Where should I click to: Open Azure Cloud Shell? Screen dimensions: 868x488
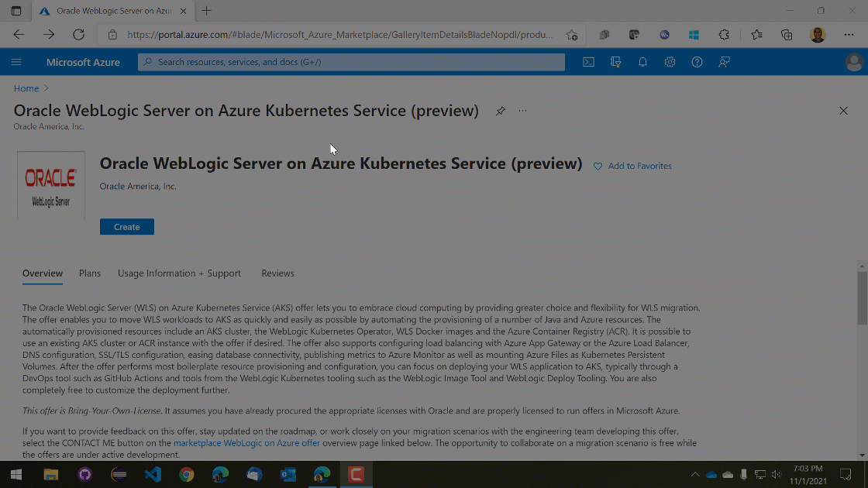[x=588, y=61]
